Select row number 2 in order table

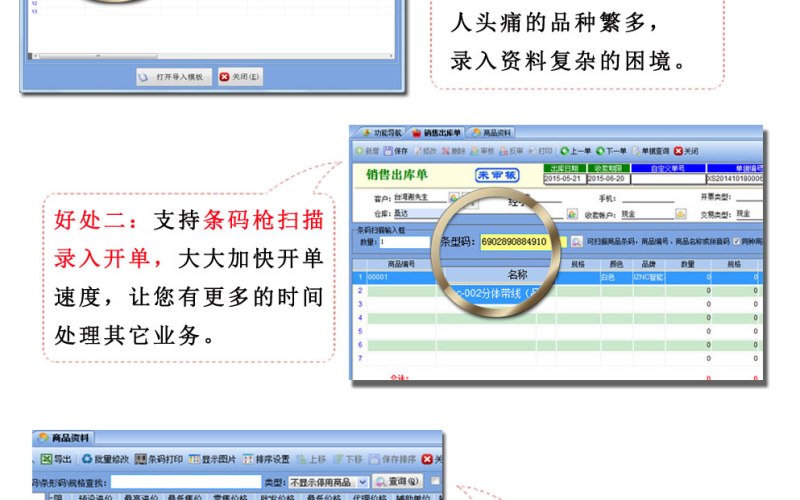pyautogui.click(x=360, y=291)
